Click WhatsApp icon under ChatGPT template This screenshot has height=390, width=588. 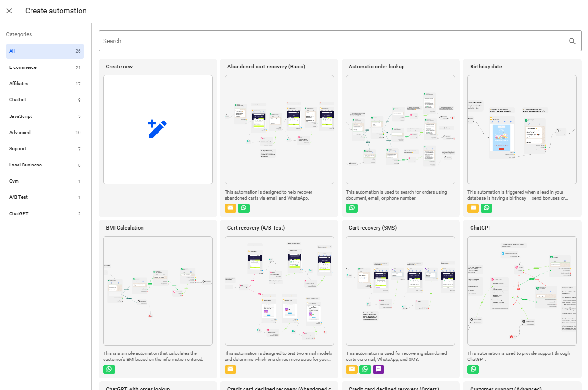(473, 369)
